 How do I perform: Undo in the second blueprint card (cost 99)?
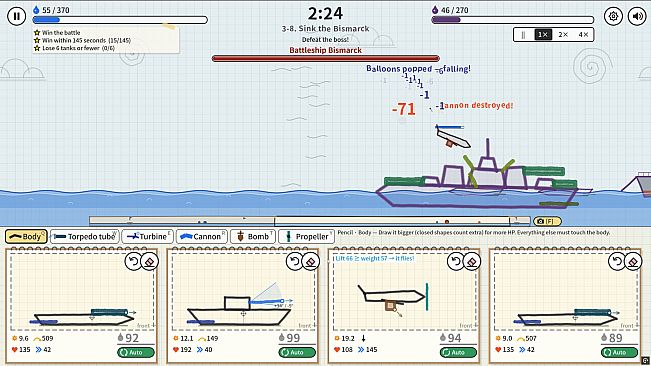(294, 261)
